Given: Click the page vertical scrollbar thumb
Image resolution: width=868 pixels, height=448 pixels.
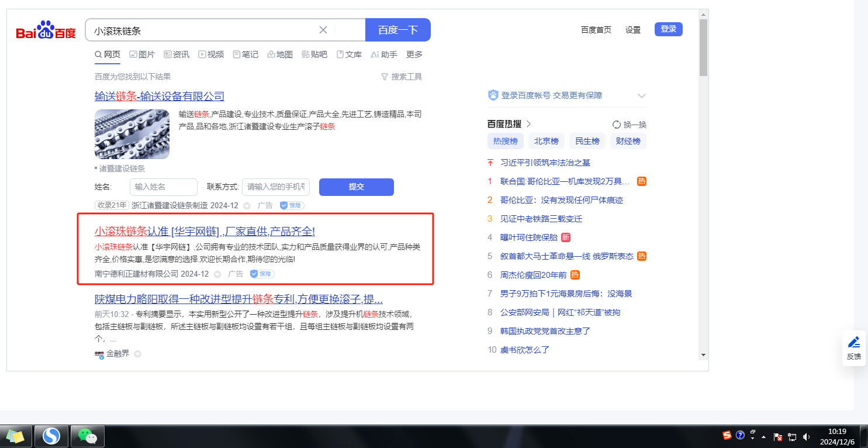Looking at the screenshot, I should pyautogui.click(x=703, y=48).
